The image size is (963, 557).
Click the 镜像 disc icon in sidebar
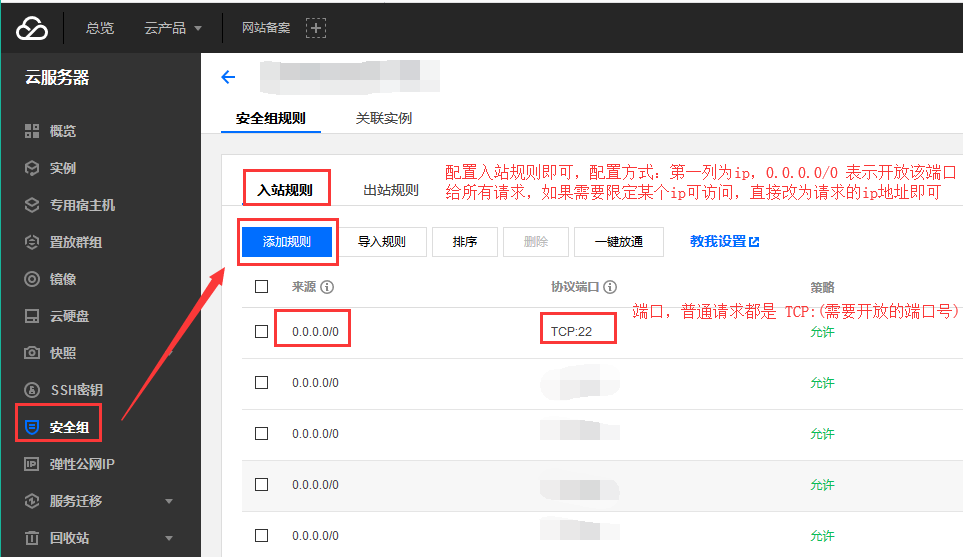click(x=32, y=279)
